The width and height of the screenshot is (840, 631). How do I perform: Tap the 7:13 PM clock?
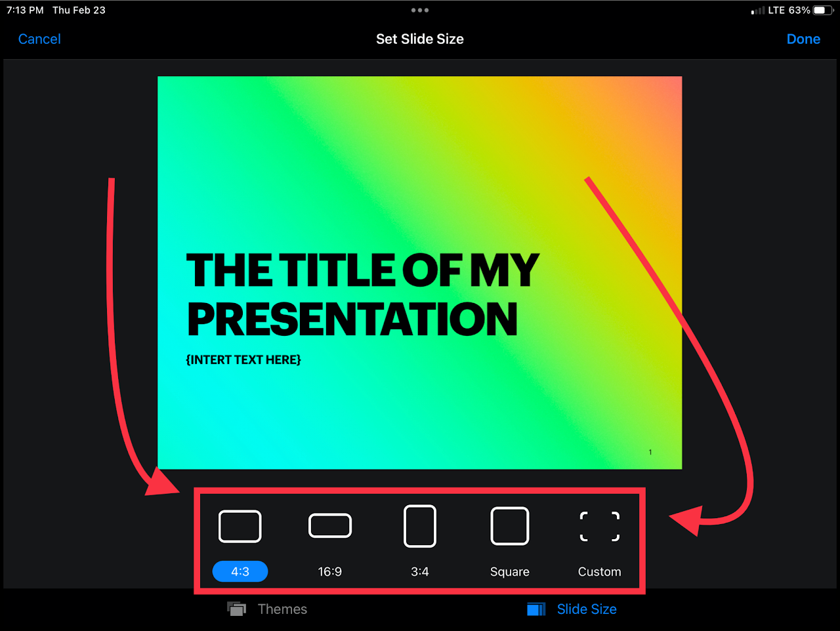pyautogui.click(x=25, y=10)
